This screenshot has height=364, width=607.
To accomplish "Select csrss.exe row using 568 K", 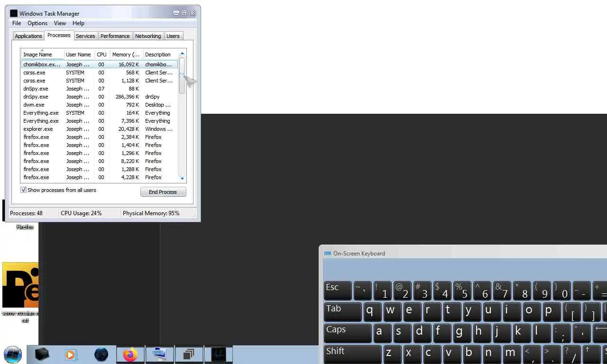I will [99, 73].
